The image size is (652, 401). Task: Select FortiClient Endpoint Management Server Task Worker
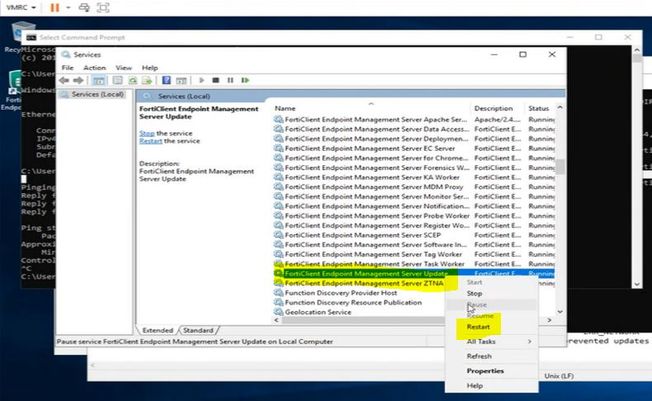[414, 264]
